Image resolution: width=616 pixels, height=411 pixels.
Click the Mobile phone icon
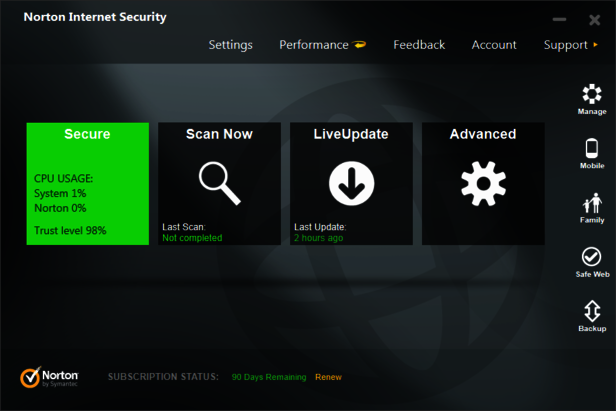[592, 149]
